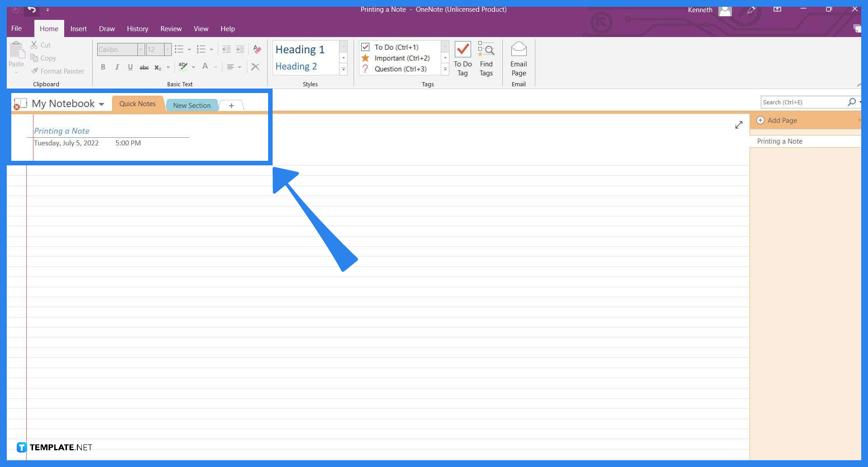The height and width of the screenshot is (467, 868).
Task: Open the font size dropdown
Action: 167,49
